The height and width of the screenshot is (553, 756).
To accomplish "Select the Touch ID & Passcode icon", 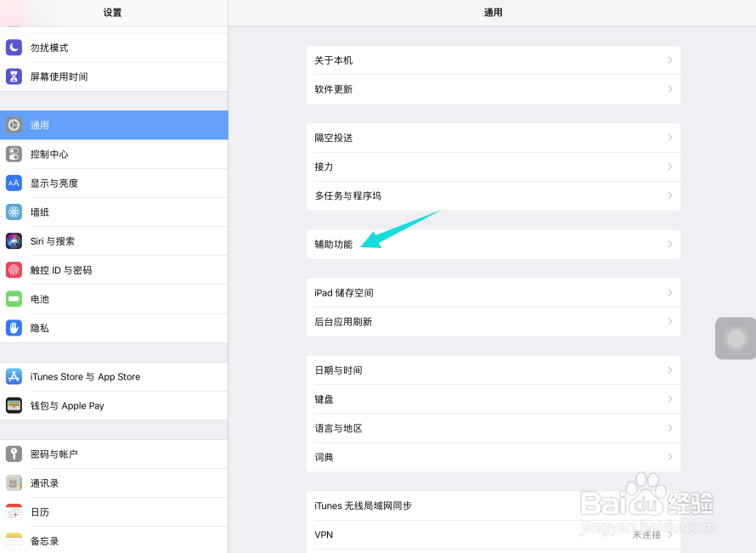I will tap(14, 269).
